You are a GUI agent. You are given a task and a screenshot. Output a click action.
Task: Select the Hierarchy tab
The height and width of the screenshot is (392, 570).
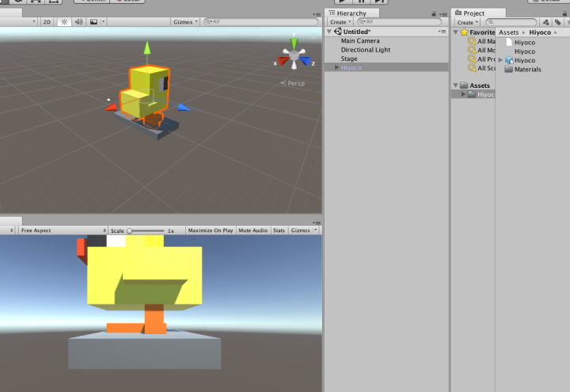point(352,13)
